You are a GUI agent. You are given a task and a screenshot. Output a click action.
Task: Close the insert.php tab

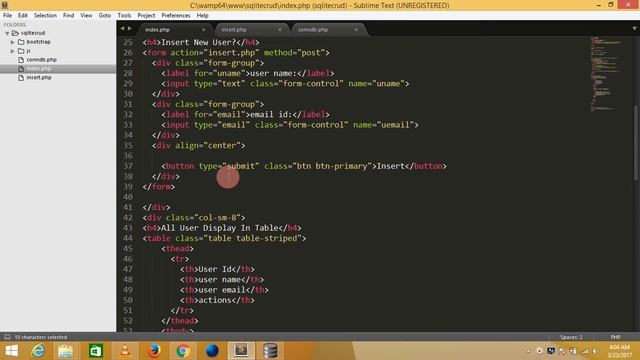click(280, 29)
